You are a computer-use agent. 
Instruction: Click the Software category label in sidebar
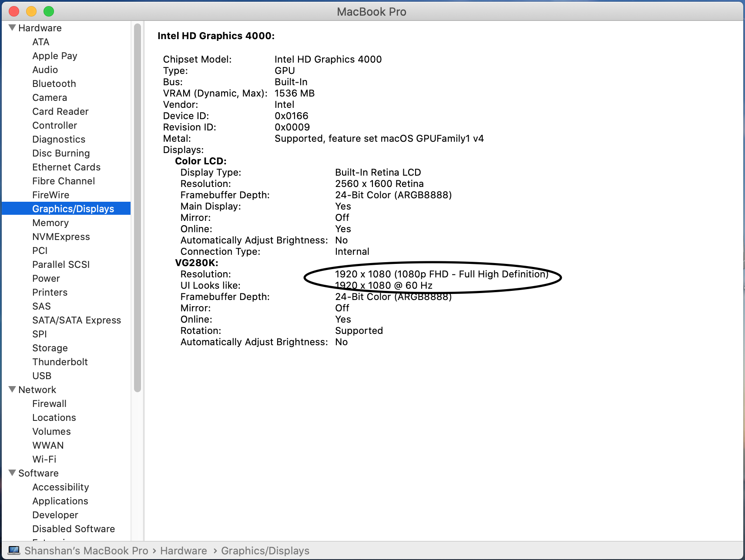(39, 473)
